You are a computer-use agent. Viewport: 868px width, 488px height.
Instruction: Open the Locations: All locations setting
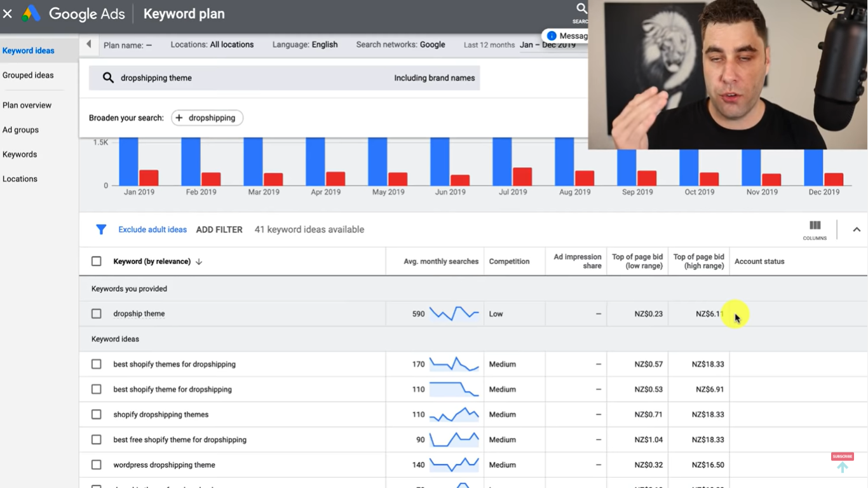pos(212,44)
